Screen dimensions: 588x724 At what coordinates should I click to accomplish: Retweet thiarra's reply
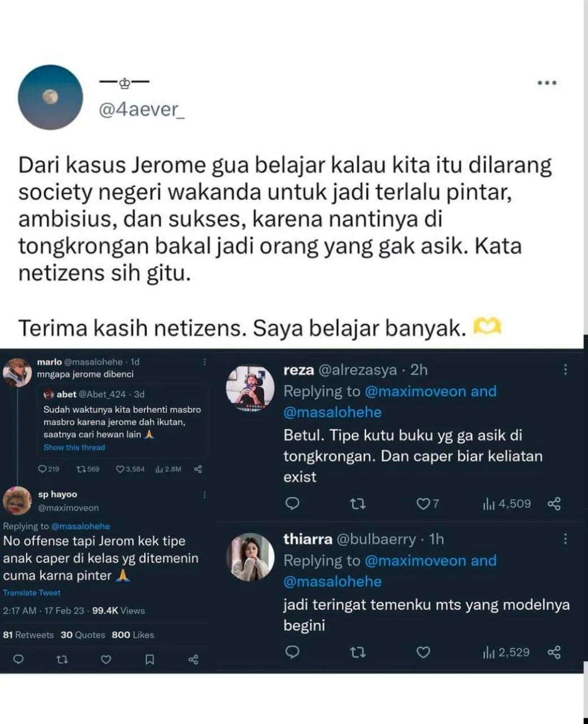[357, 652]
